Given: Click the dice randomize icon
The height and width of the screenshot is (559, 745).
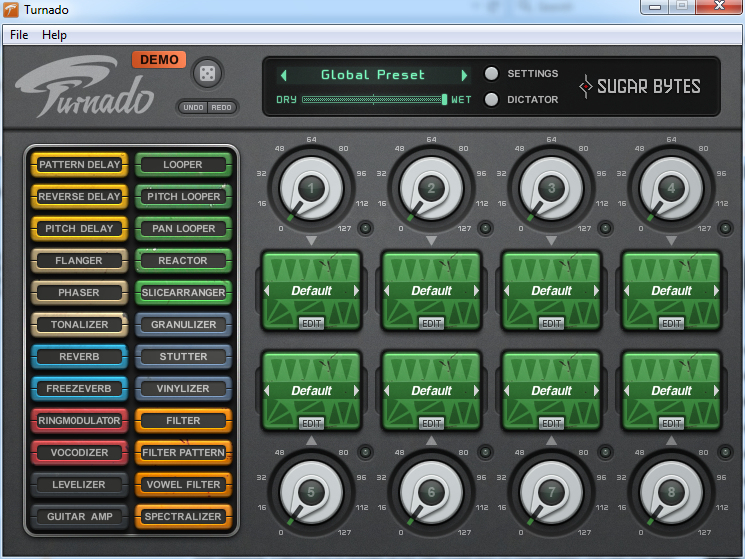Looking at the screenshot, I should click(x=207, y=74).
